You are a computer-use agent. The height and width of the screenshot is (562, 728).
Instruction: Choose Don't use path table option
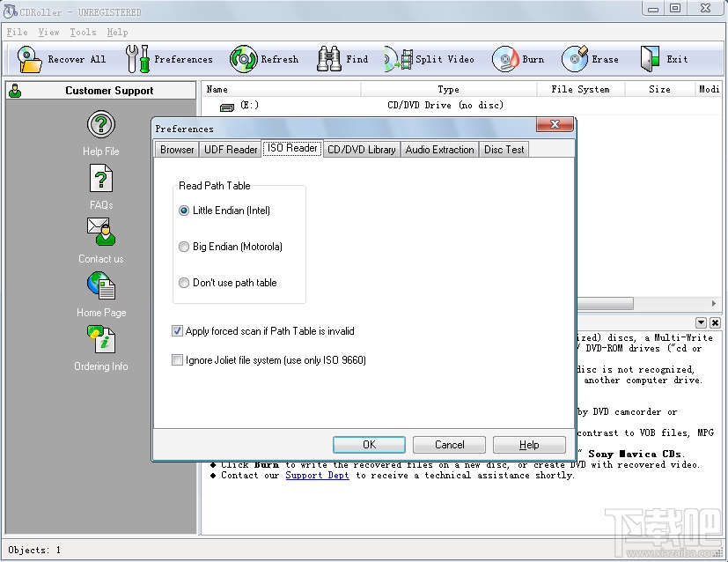pos(184,283)
